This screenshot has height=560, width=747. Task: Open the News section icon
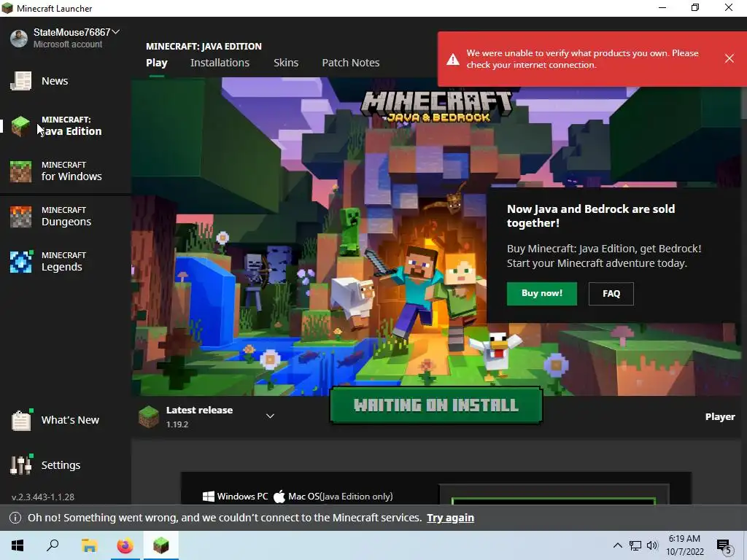(x=21, y=81)
